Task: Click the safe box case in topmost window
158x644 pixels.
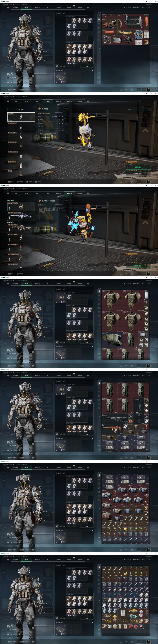Action: pos(60,78)
